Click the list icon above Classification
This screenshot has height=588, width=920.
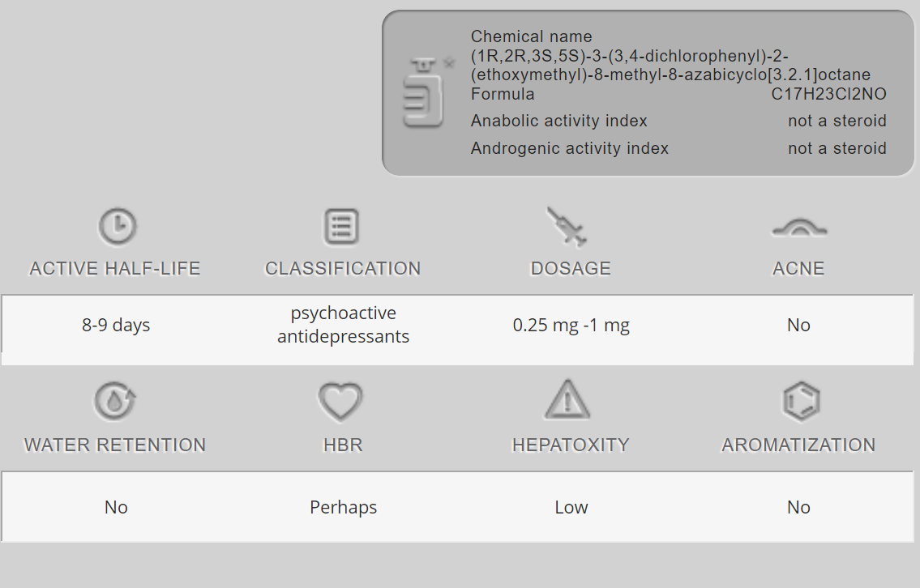pyautogui.click(x=341, y=227)
